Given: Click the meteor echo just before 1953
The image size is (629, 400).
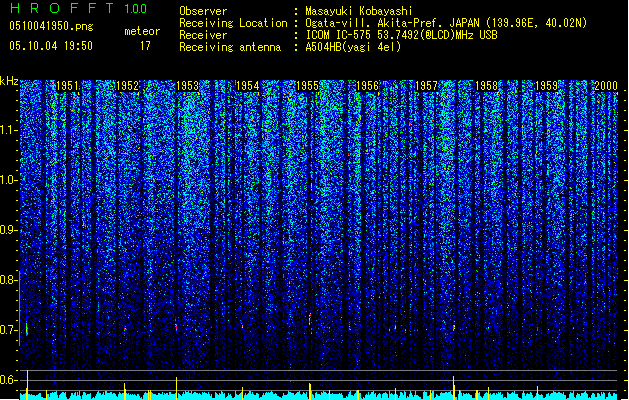Looking at the screenshot, I should click(176, 327).
